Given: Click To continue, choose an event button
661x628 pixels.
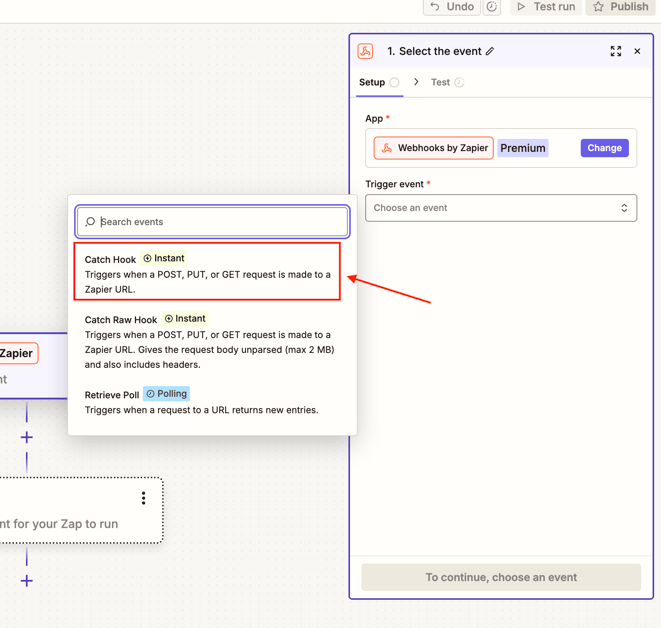Looking at the screenshot, I should click(501, 577).
